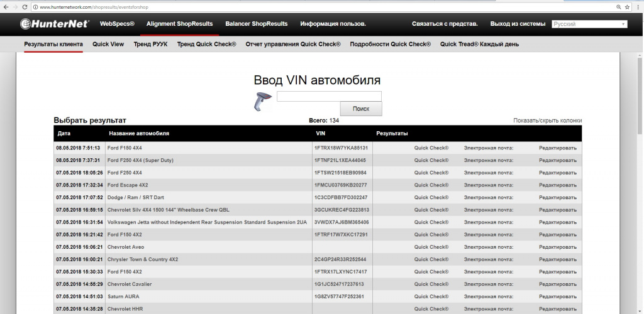644x314 pixels.
Task: Open Quick Tread Каждый день subtab
Action: [479, 44]
